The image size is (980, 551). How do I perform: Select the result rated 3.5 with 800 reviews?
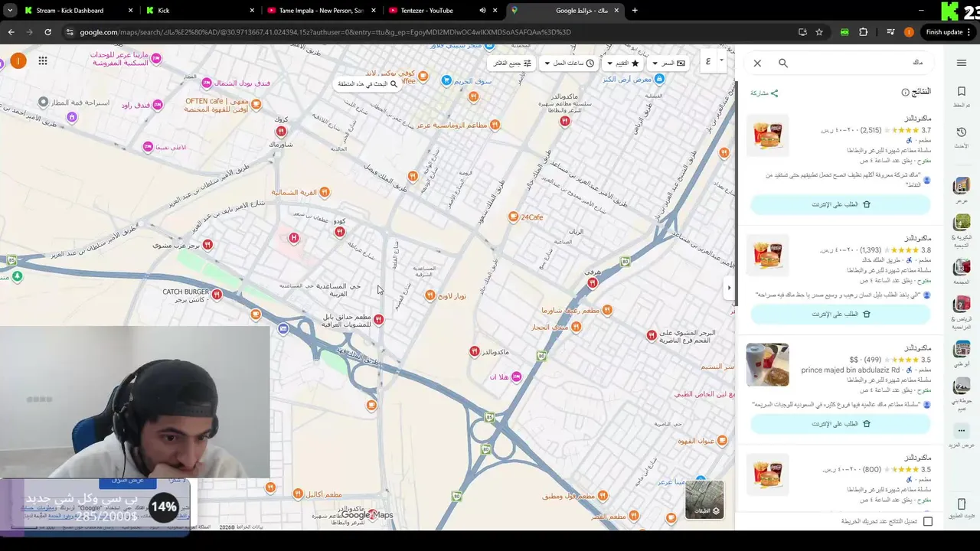[x=841, y=478]
